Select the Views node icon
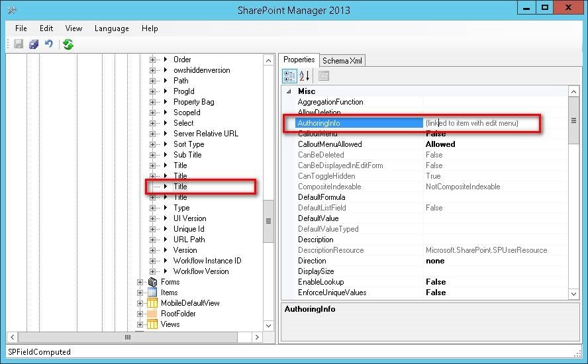Viewport: 588px width, 364px height. 152,324
